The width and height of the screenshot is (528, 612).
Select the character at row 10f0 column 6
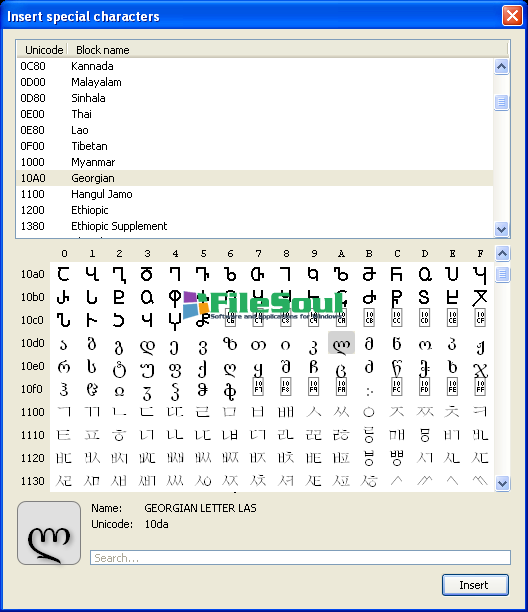tap(230, 391)
